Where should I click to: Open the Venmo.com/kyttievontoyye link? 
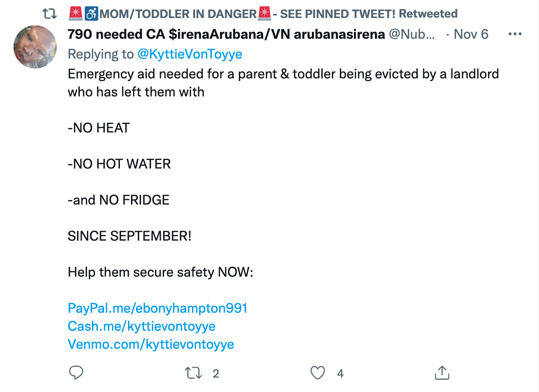click(x=151, y=344)
